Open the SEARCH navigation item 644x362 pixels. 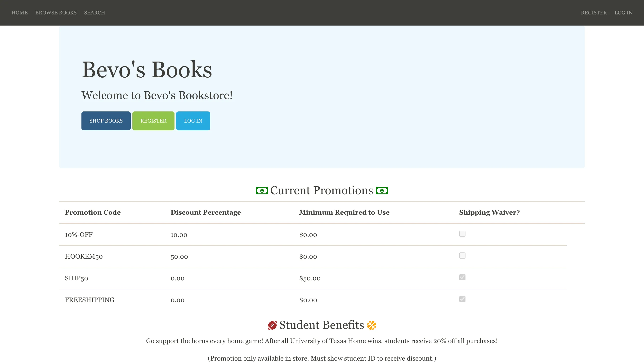94,13
